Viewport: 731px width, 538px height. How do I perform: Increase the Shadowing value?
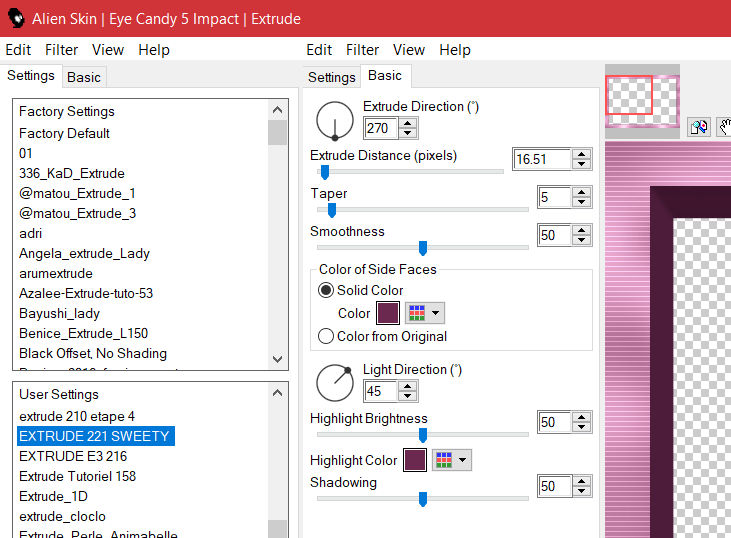click(581, 481)
